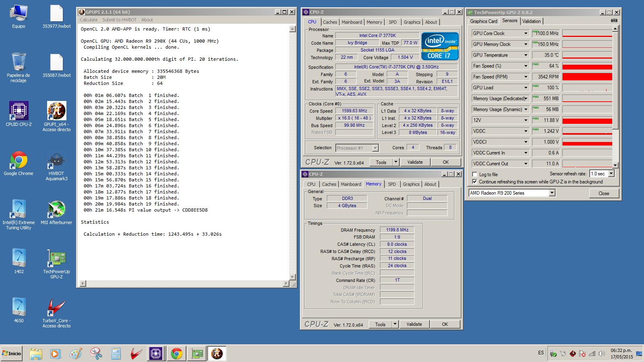
Task: Open the Snipping Tool taskbar icon
Action: (x=96, y=354)
